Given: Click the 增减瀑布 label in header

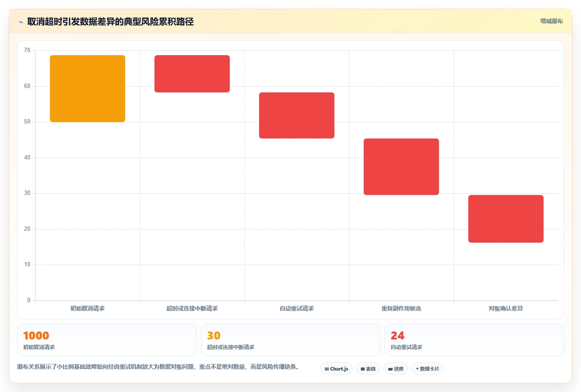Looking at the screenshot, I should pos(551,21).
